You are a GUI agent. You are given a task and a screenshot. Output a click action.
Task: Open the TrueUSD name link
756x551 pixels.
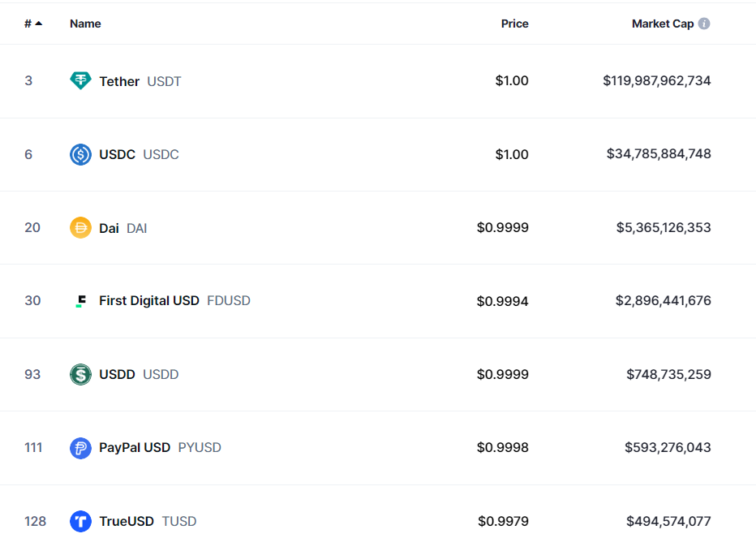pyautogui.click(x=127, y=521)
